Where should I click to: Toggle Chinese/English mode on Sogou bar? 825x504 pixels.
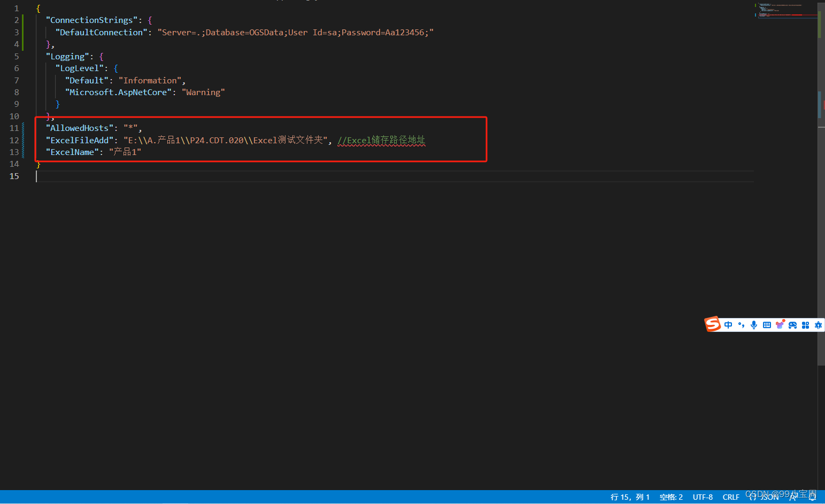pyautogui.click(x=728, y=325)
